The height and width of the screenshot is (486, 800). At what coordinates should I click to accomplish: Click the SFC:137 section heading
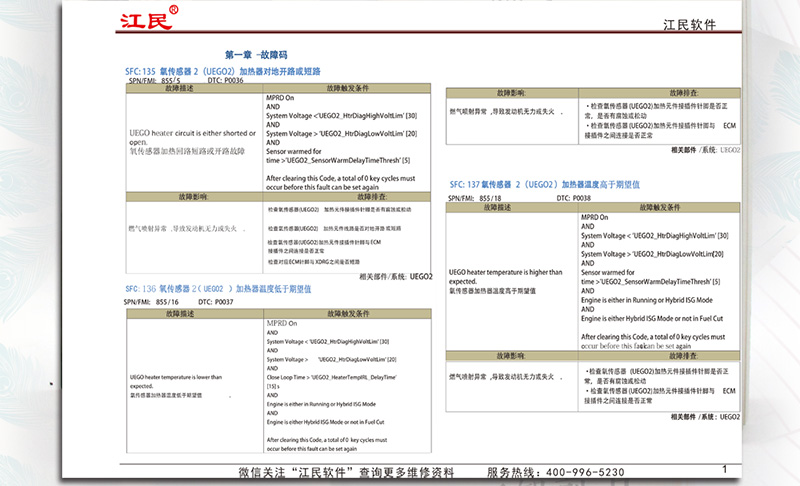pyautogui.click(x=551, y=186)
